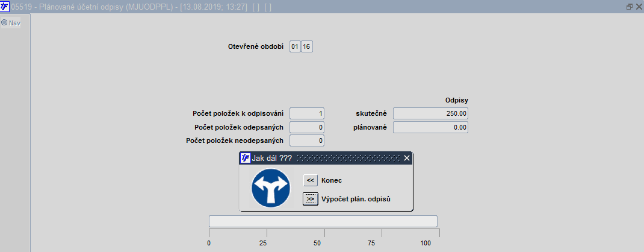
Task: Click the scale value 0 under the progress bar
Action: point(209,243)
